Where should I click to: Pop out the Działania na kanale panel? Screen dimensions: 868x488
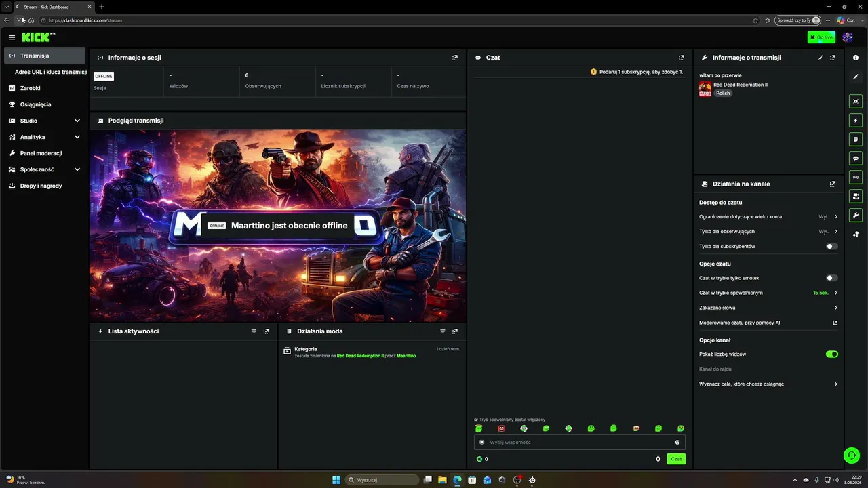pyautogui.click(x=833, y=184)
